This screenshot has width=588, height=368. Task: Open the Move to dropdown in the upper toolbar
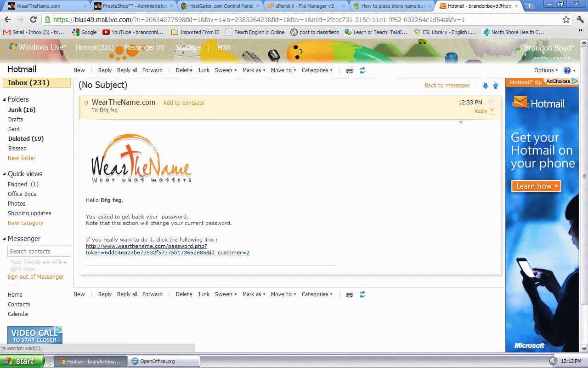[x=283, y=70]
